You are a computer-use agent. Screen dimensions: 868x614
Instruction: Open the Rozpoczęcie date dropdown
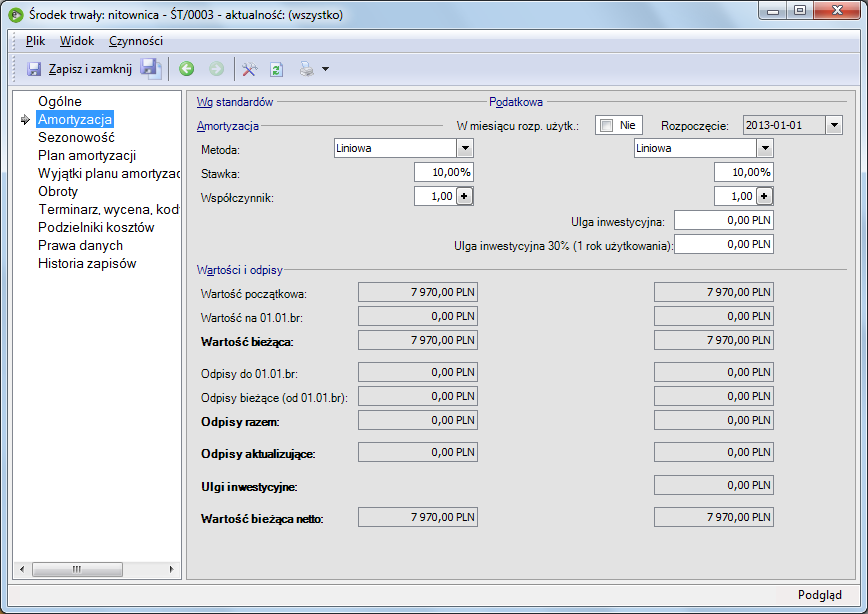point(834,125)
